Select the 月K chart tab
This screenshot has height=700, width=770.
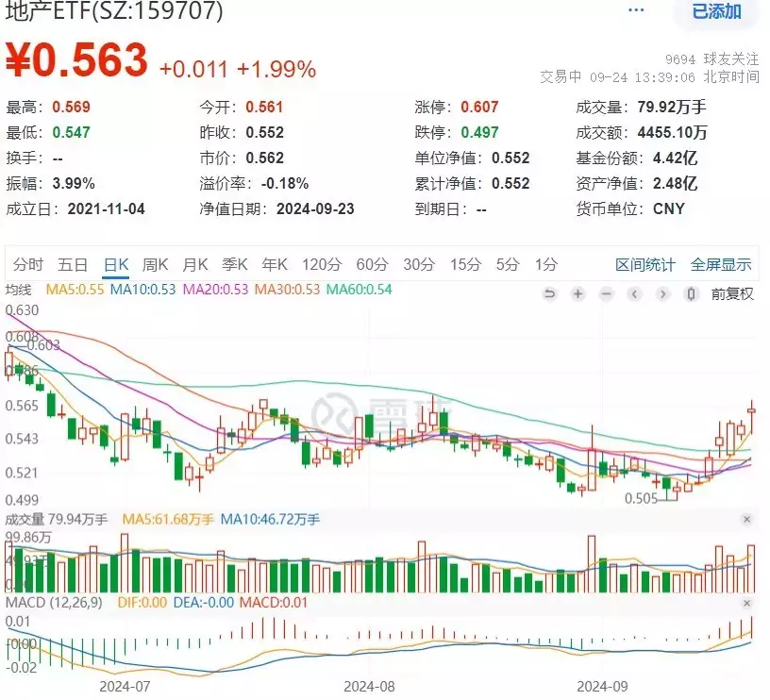click(195, 264)
